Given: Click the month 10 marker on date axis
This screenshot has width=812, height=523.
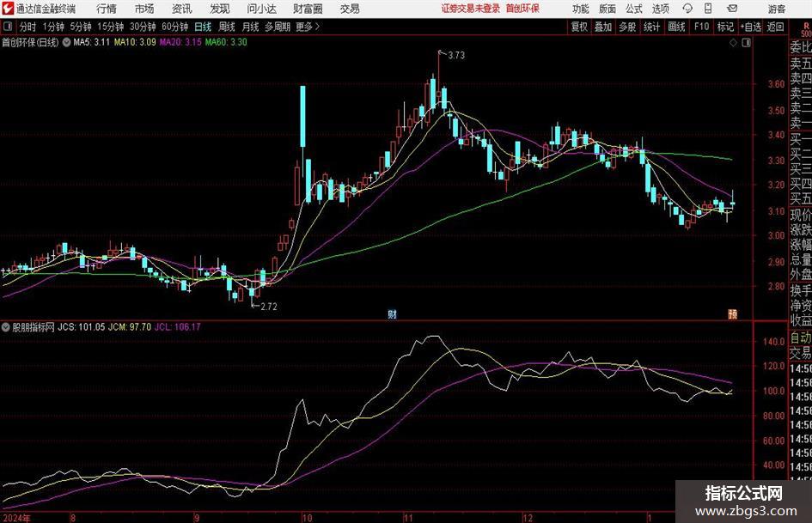Looking at the screenshot, I should (x=307, y=517).
